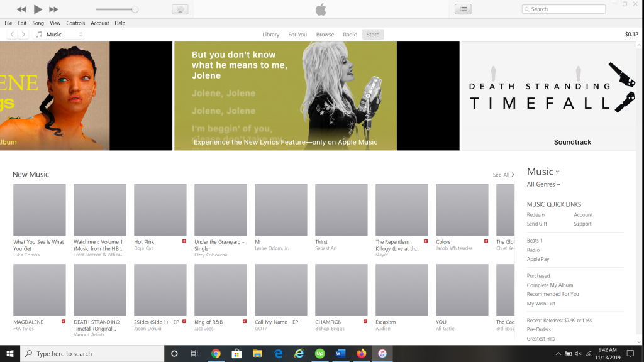
Task: Switch to the For You tab
Action: pos(297,35)
